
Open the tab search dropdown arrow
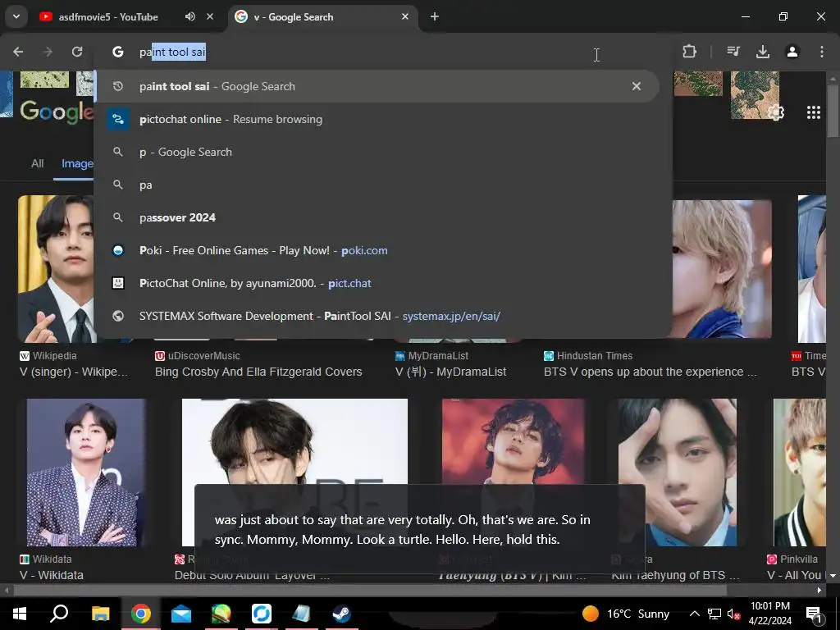[16, 16]
